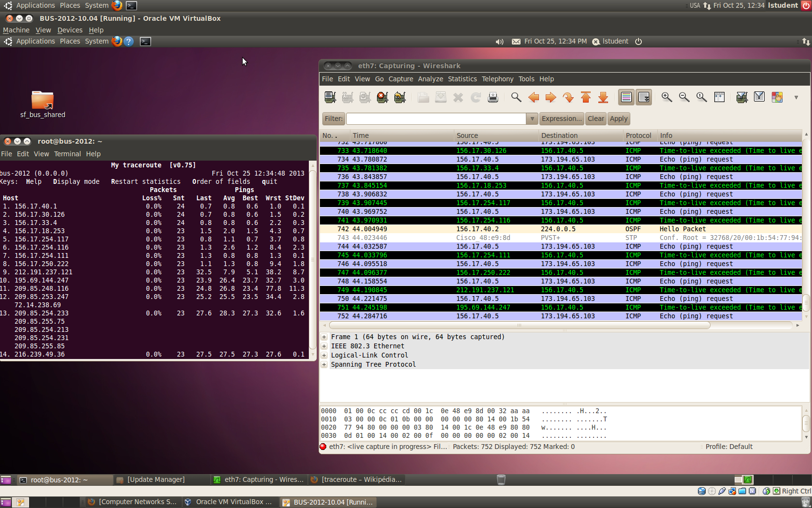Open the coloring rules editor

[x=777, y=97]
